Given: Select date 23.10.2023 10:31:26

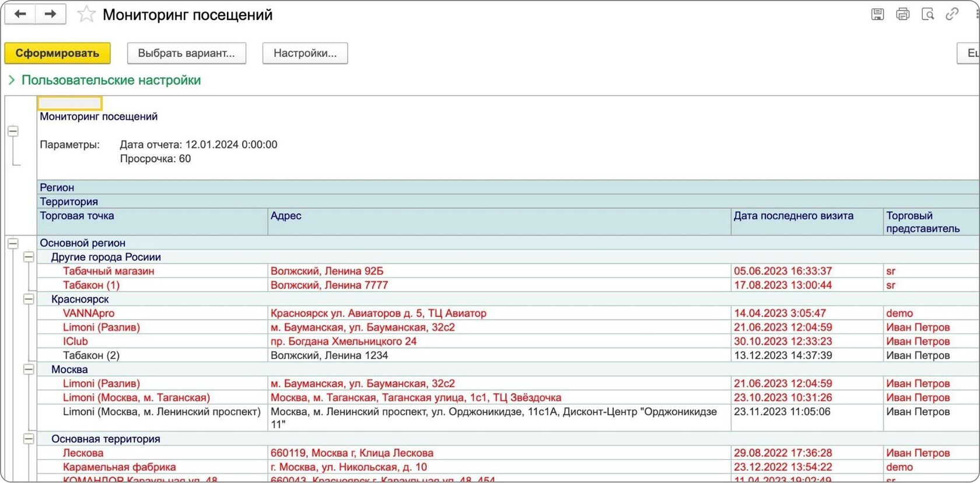Looking at the screenshot, I should (x=783, y=397).
